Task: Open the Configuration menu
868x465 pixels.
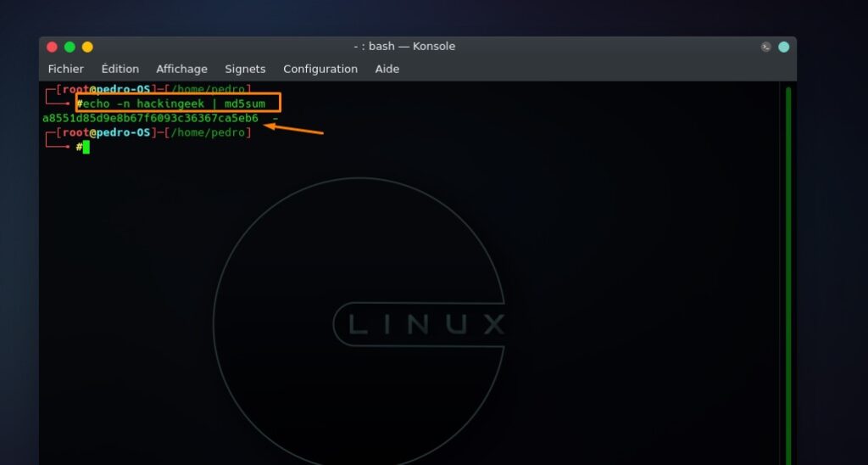Action: tap(320, 70)
